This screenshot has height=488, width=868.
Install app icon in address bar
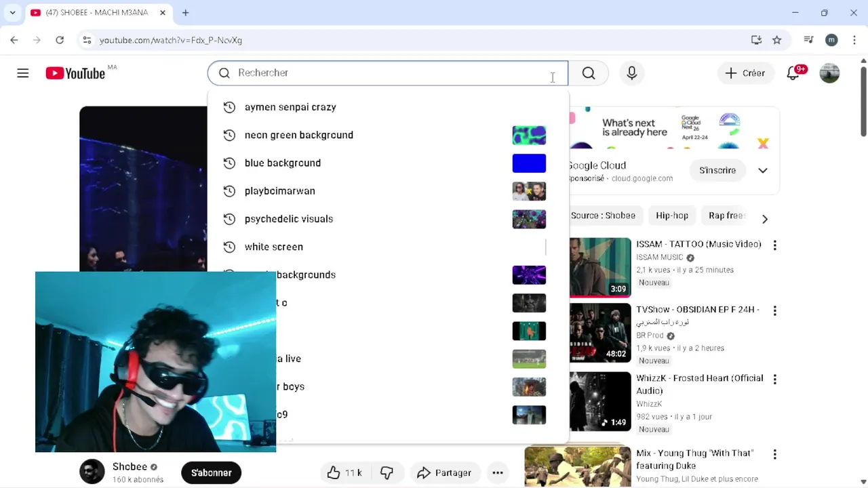[757, 40]
